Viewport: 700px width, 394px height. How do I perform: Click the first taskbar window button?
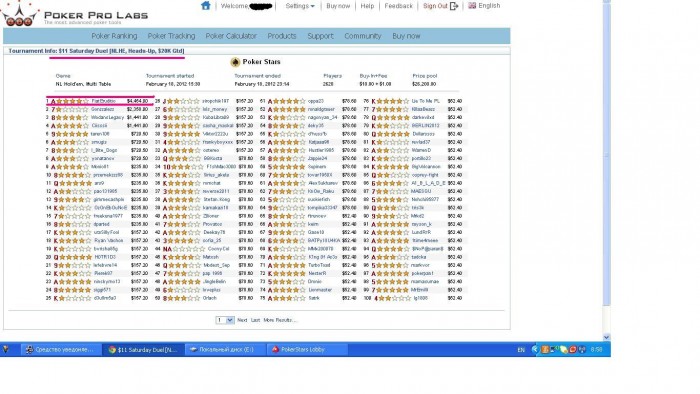[x=61, y=350]
